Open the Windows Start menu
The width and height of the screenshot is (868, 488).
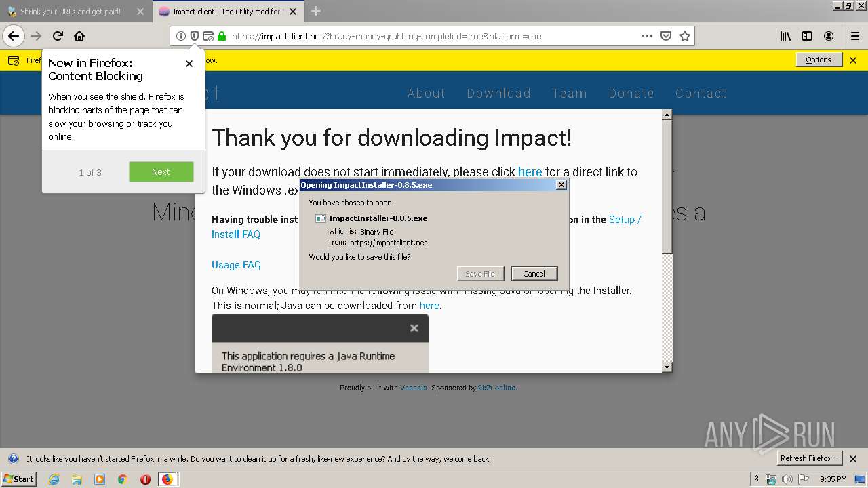tap(19, 479)
